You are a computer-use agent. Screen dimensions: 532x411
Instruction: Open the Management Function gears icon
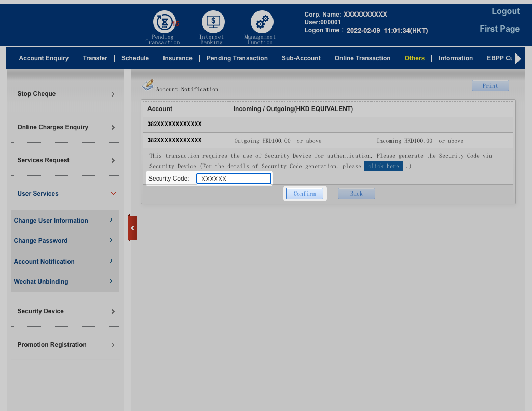click(262, 22)
